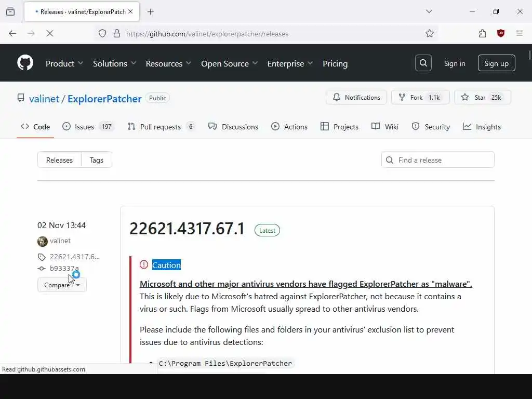Screen dimensions: 532x399
Task: Click the valinet user avatar
Action: point(43,241)
